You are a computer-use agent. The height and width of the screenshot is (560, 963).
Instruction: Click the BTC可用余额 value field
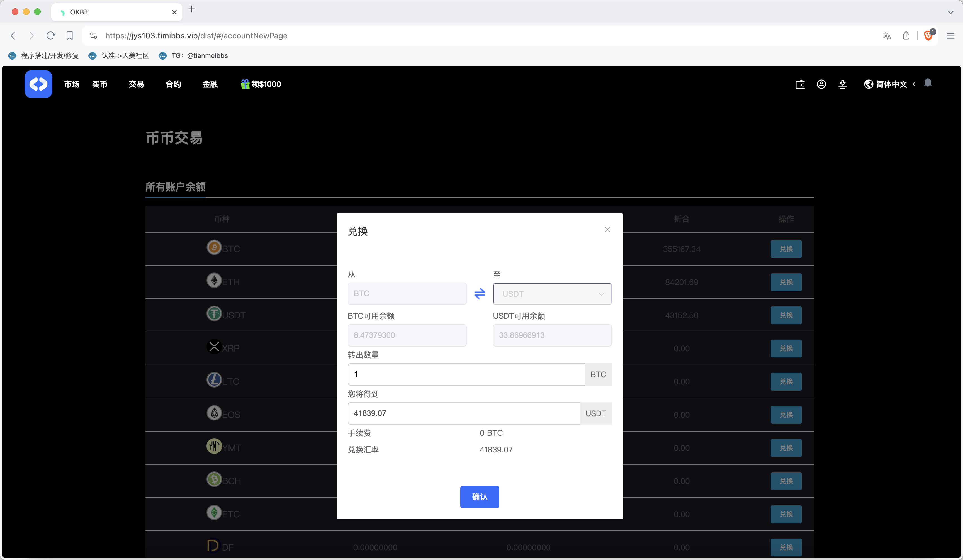coord(407,335)
